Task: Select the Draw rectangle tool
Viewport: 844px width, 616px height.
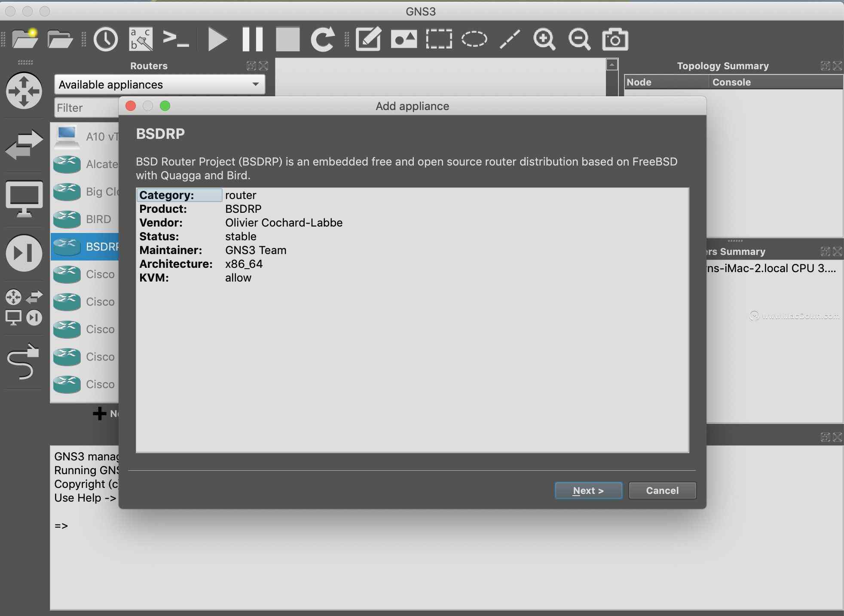Action: pos(439,39)
